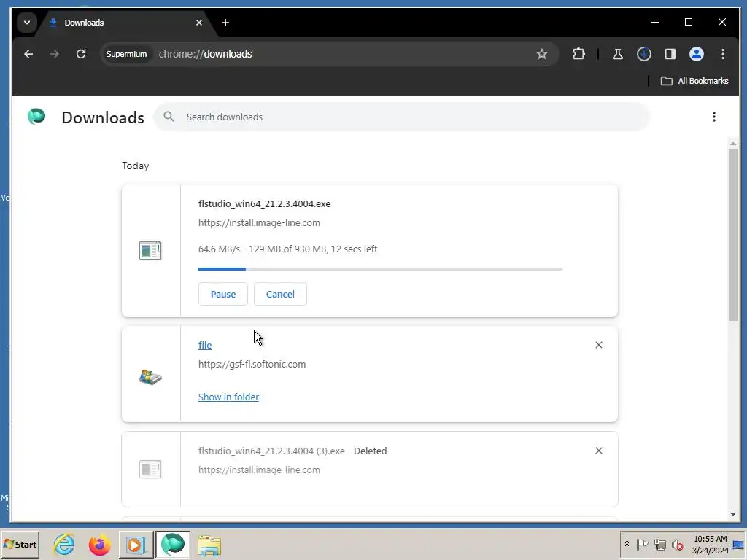Click the search magnifier icon
Image resolution: width=747 pixels, height=560 pixels.
169,117
